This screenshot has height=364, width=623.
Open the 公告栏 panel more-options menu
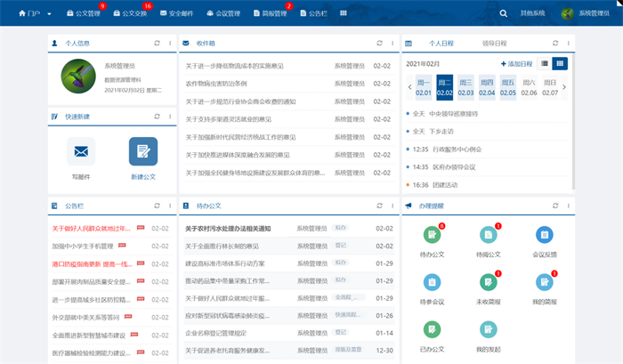[x=168, y=206]
